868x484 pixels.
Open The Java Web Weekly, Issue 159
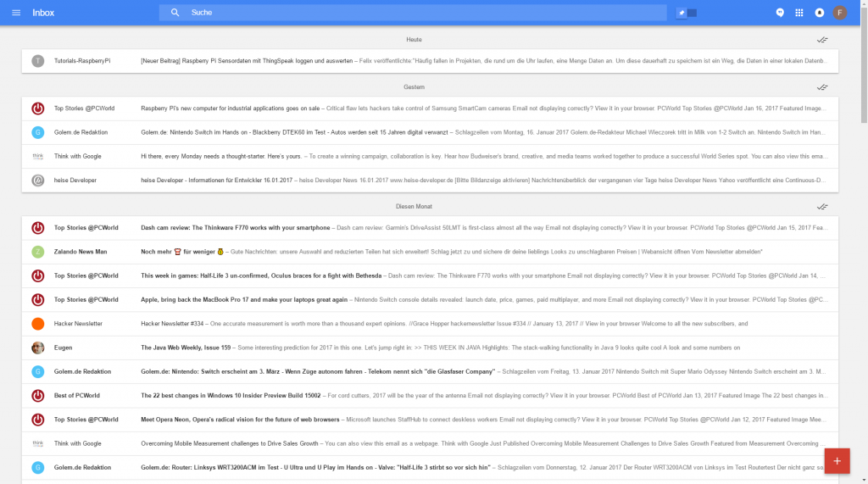pyautogui.click(x=430, y=348)
